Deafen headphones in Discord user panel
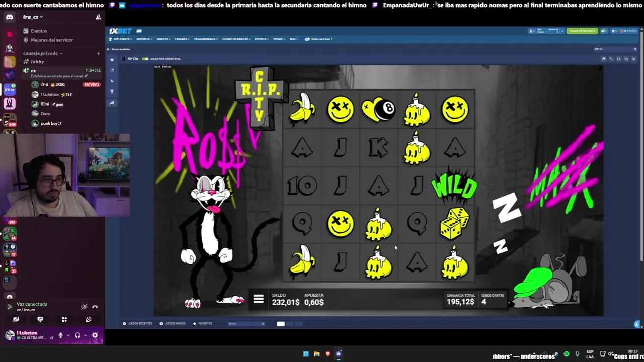The width and height of the screenshot is (644, 362). point(77,335)
